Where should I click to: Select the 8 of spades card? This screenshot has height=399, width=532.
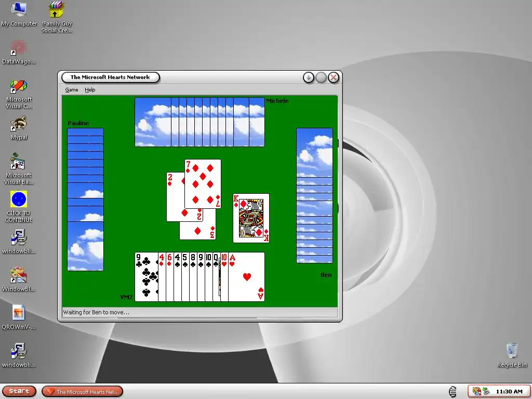[x=193, y=277]
